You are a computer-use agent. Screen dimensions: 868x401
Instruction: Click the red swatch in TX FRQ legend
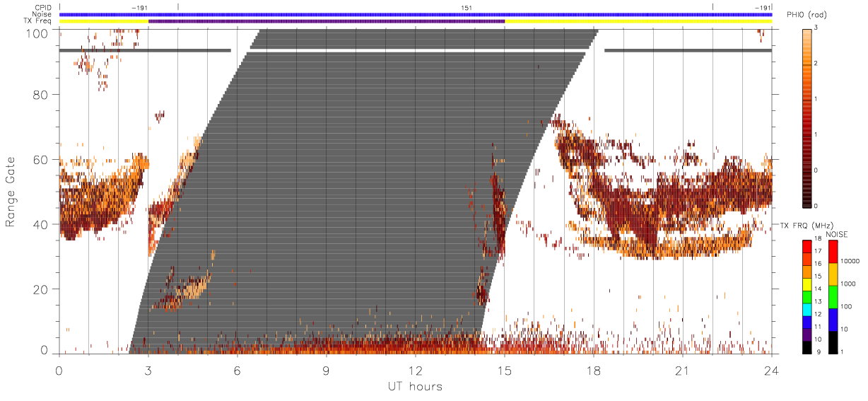click(x=807, y=246)
